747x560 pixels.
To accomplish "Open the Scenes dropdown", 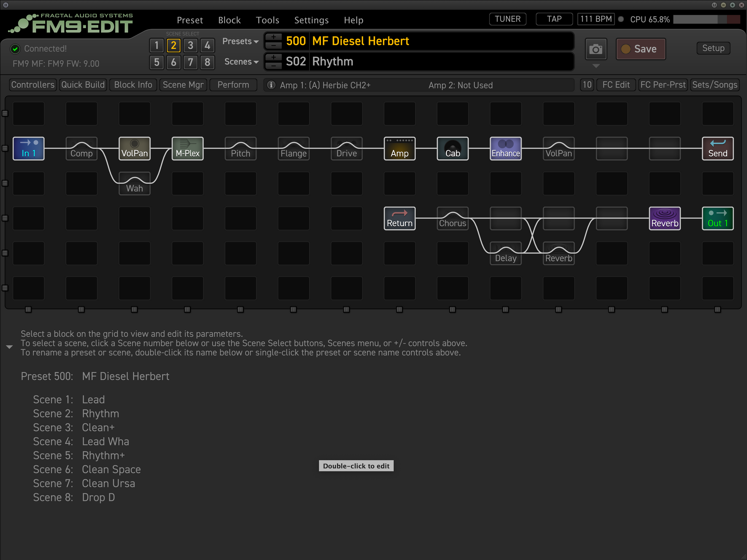I will [241, 62].
